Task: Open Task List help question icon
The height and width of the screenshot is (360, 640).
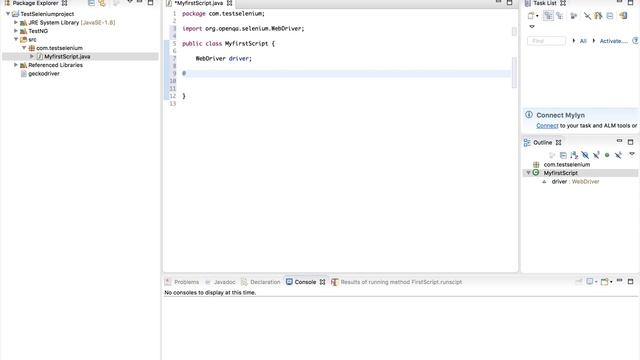Action: [636, 40]
